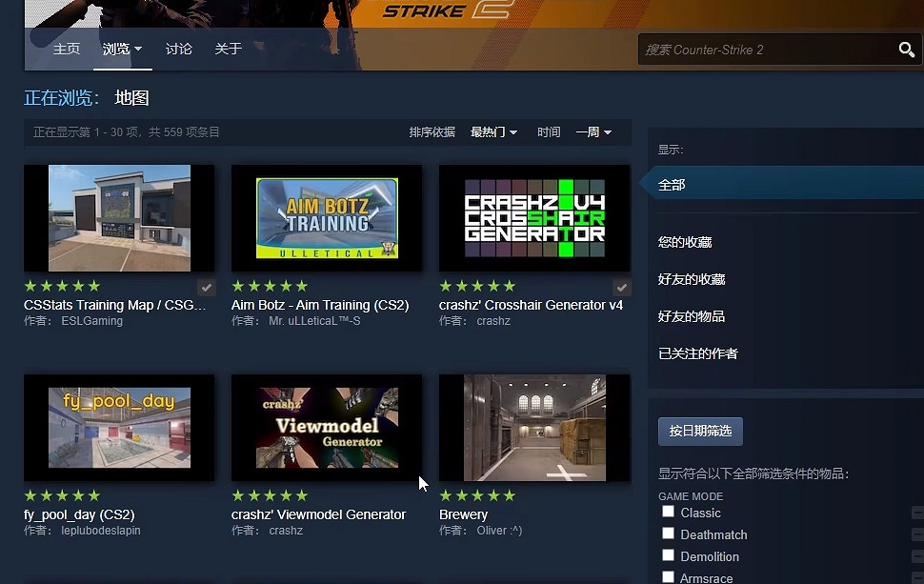Screen dimensions: 924x584
Task: Open the 一周 time range dropdown
Action: click(593, 131)
